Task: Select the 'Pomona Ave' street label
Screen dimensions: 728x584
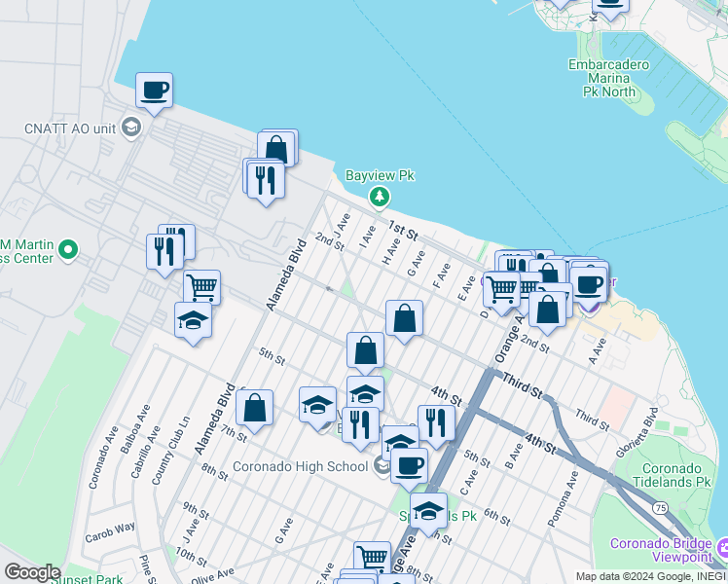Action: tap(563, 499)
